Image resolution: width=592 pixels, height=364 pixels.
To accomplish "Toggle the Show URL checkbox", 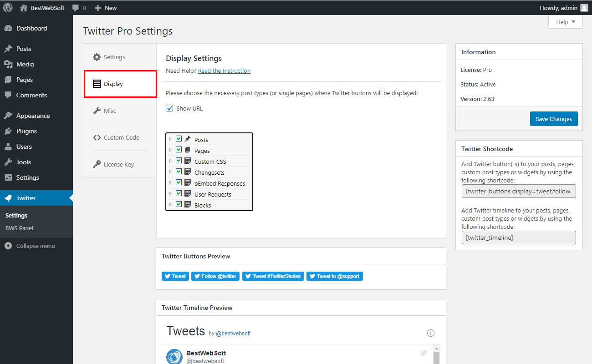I will point(169,108).
